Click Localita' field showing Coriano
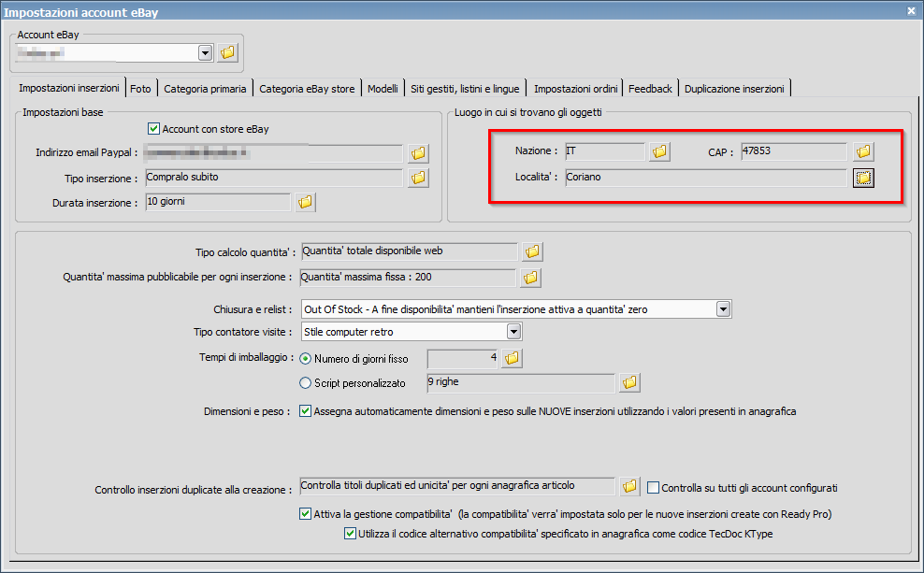 point(706,178)
